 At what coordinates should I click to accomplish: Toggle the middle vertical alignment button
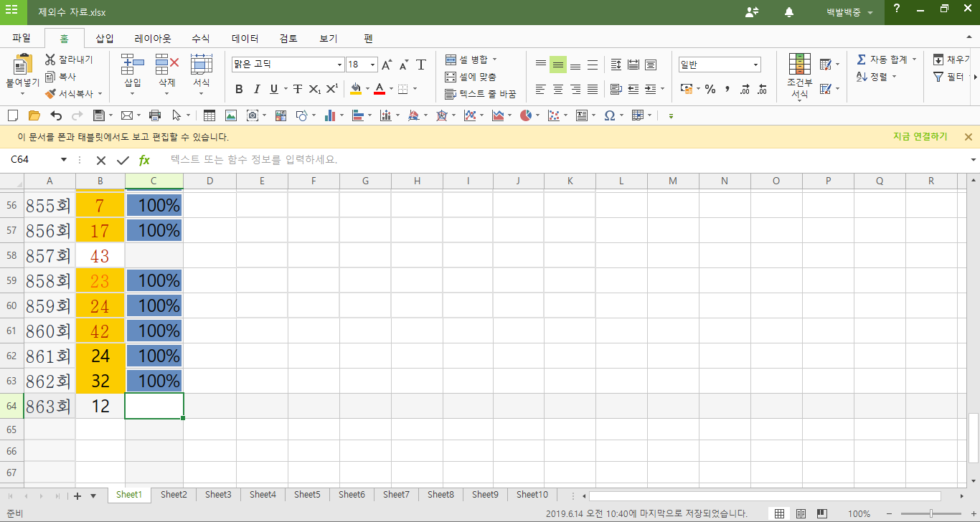(558, 65)
